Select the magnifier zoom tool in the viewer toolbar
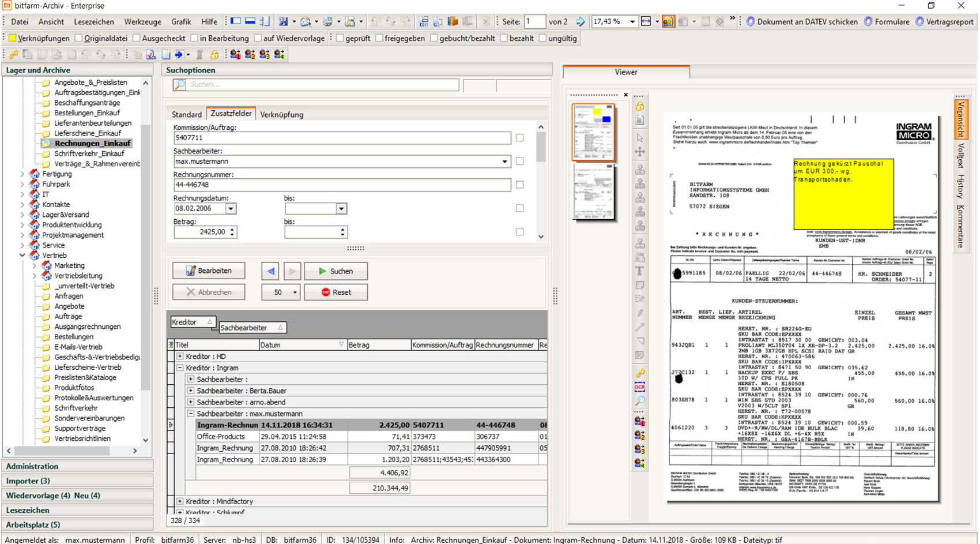The width and height of the screenshot is (980, 544). (640, 400)
